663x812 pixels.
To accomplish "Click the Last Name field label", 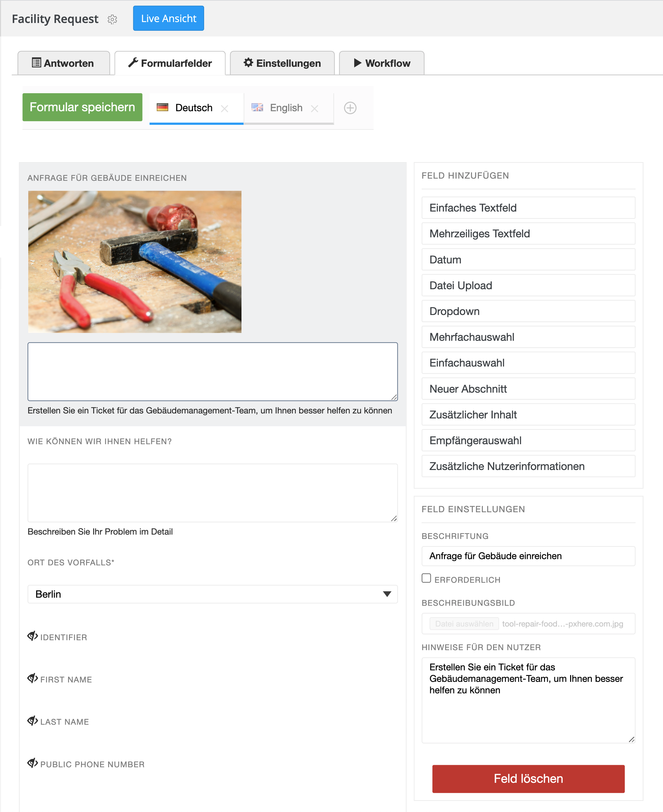I will [x=65, y=722].
